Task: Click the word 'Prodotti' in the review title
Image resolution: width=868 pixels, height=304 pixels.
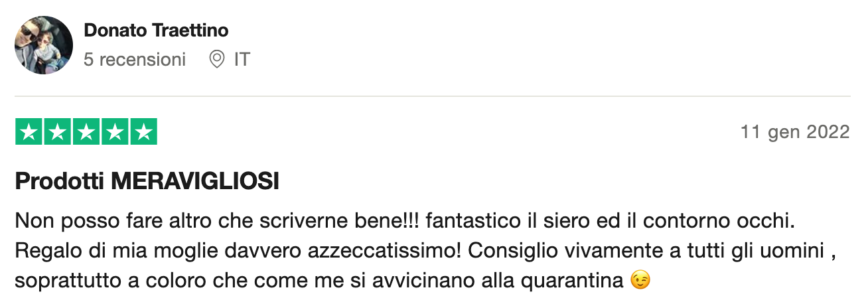Action: click(x=59, y=181)
